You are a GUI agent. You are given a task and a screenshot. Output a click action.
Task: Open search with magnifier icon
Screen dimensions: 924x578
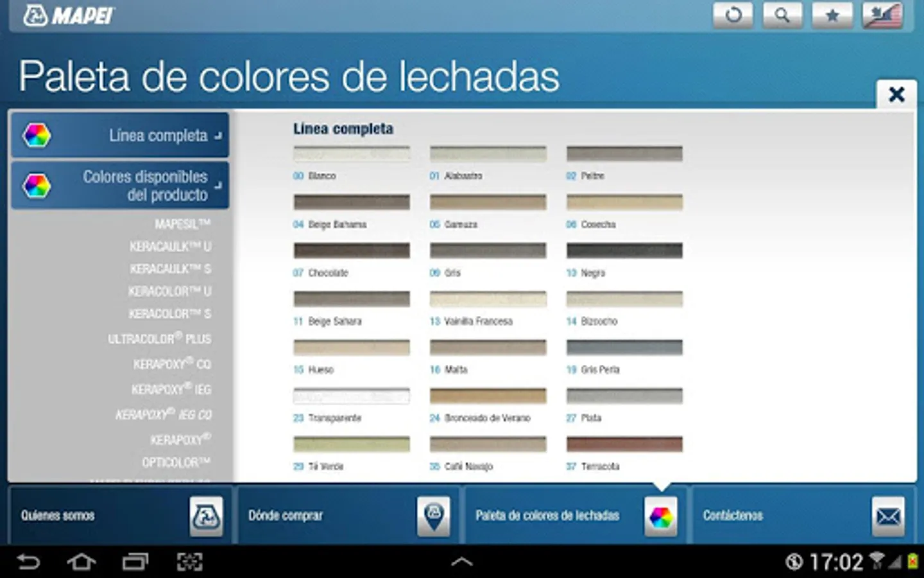tap(782, 15)
